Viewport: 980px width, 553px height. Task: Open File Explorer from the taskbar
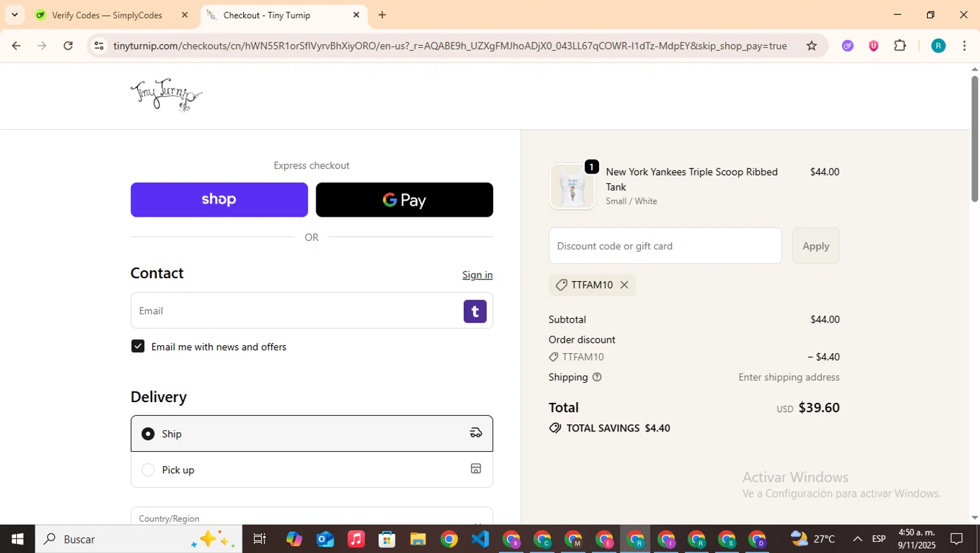418,539
